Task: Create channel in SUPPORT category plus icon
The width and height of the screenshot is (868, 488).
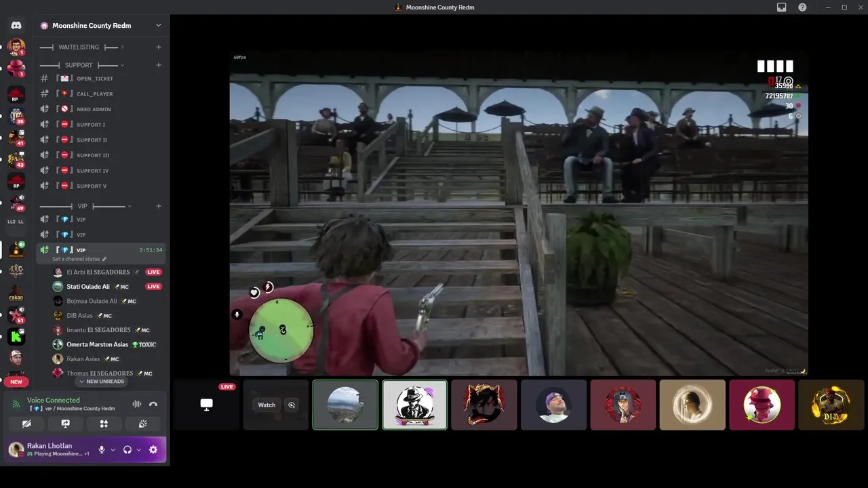Action: pos(159,65)
